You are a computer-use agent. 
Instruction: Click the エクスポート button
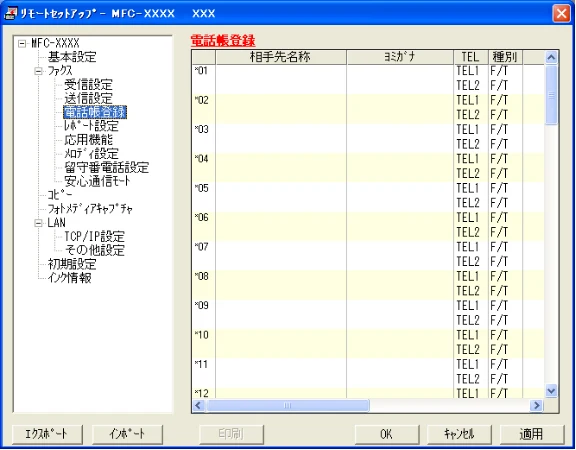47,434
